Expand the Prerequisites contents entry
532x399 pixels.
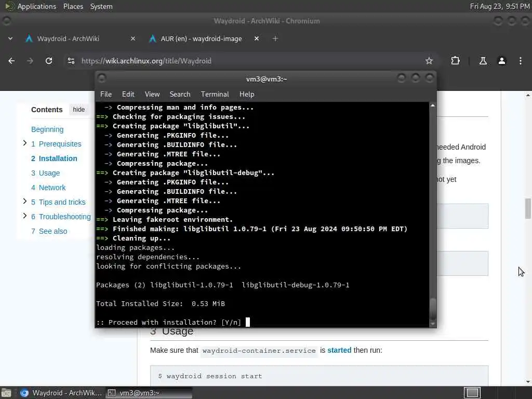point(25,143)
